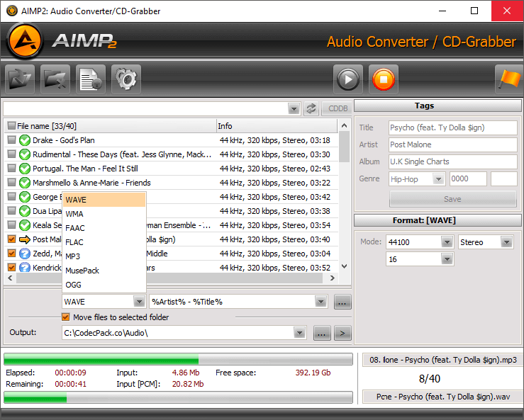Stop conversion with the orange stop button
524x420 pixels.
pos(384,79)
